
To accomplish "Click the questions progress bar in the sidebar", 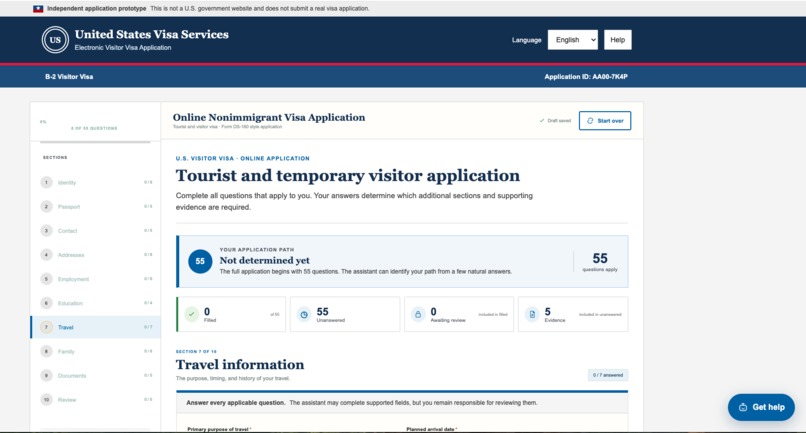I will [95, 142].
